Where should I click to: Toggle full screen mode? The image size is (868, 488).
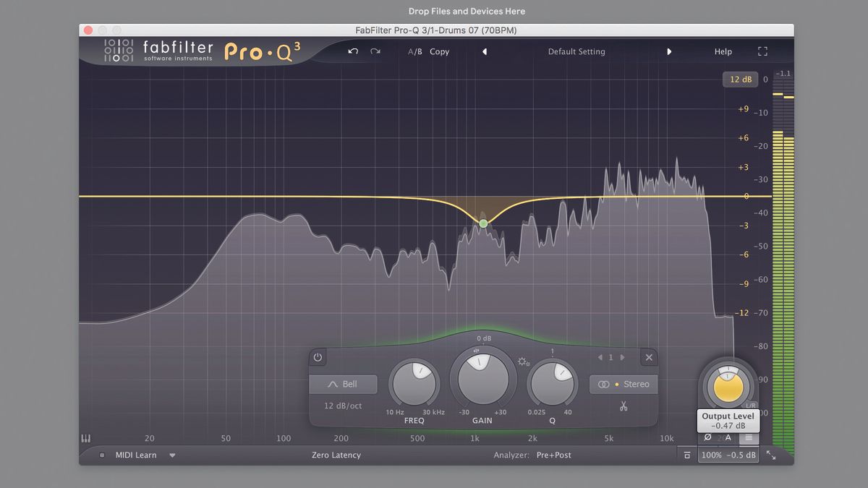(x=762, y=51)
